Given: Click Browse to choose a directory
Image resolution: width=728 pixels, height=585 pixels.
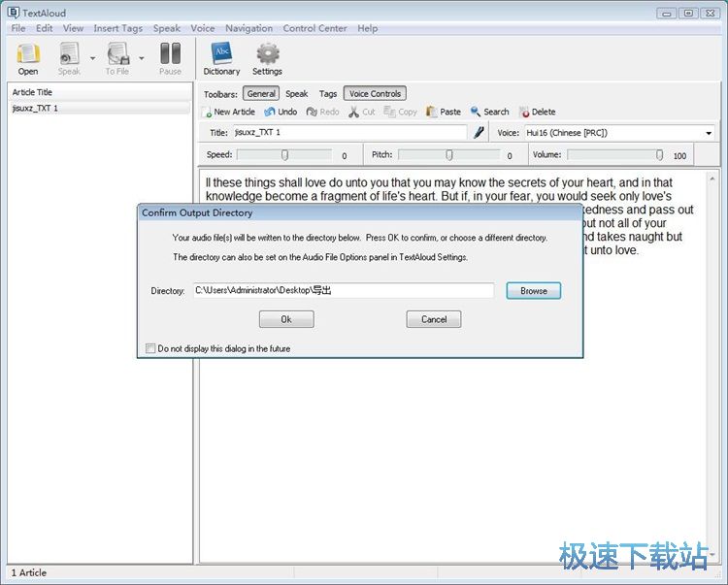Looking at the screenshot, I should pos(534,291).
